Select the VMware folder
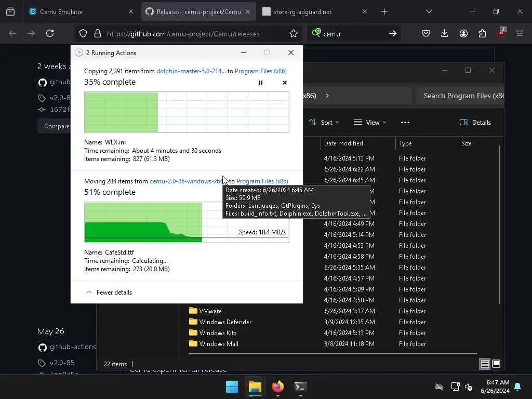Screen dimensions: 532x399 click(210, 311)
